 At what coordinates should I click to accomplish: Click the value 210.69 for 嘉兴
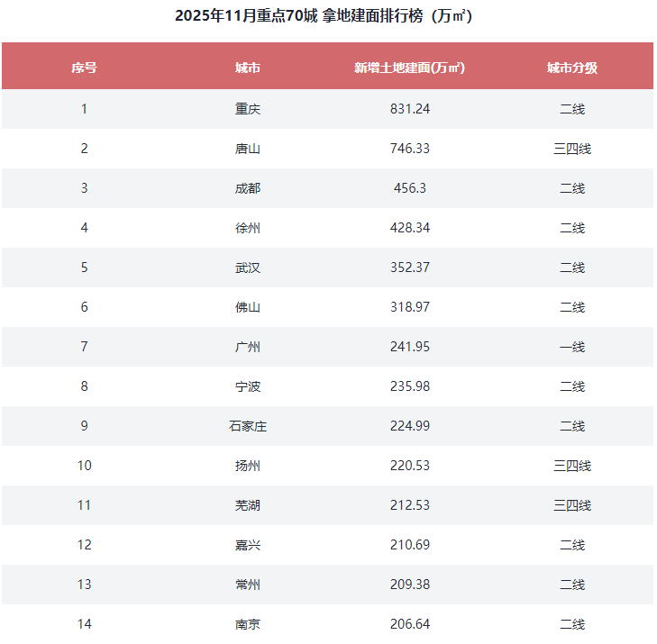pos(410,545)
